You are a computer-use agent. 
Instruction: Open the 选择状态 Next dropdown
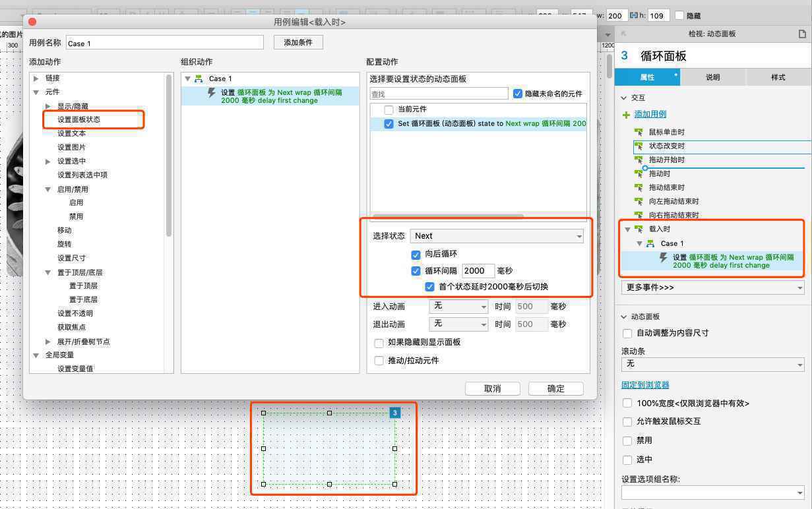pos(497,235)
